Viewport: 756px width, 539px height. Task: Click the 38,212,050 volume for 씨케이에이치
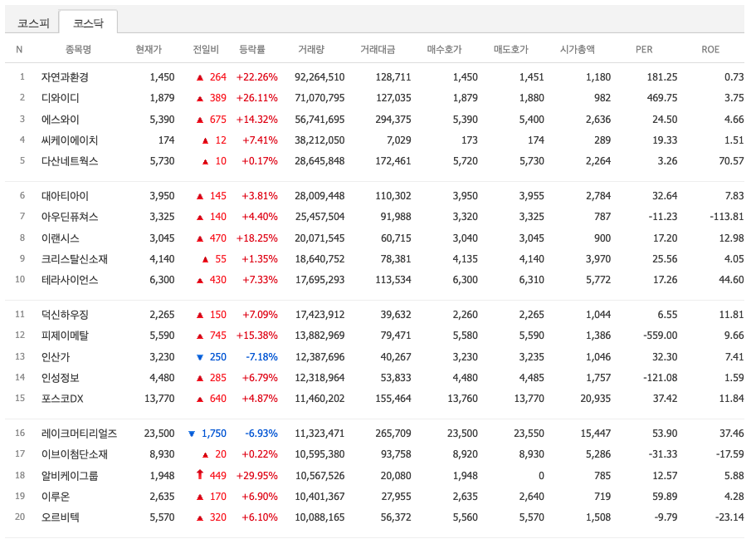pos(319,140)
